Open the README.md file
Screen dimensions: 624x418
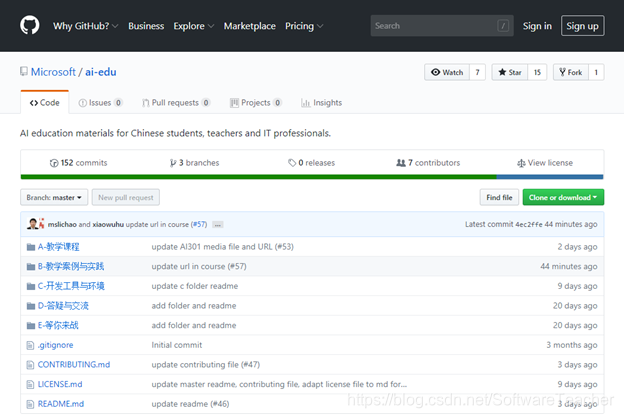click(x=61, y=404)
